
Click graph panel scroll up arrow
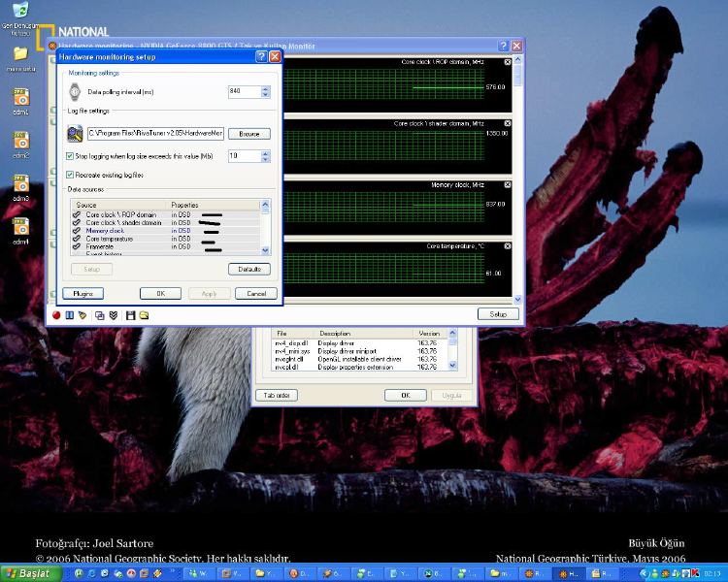(x=517, y=59)
